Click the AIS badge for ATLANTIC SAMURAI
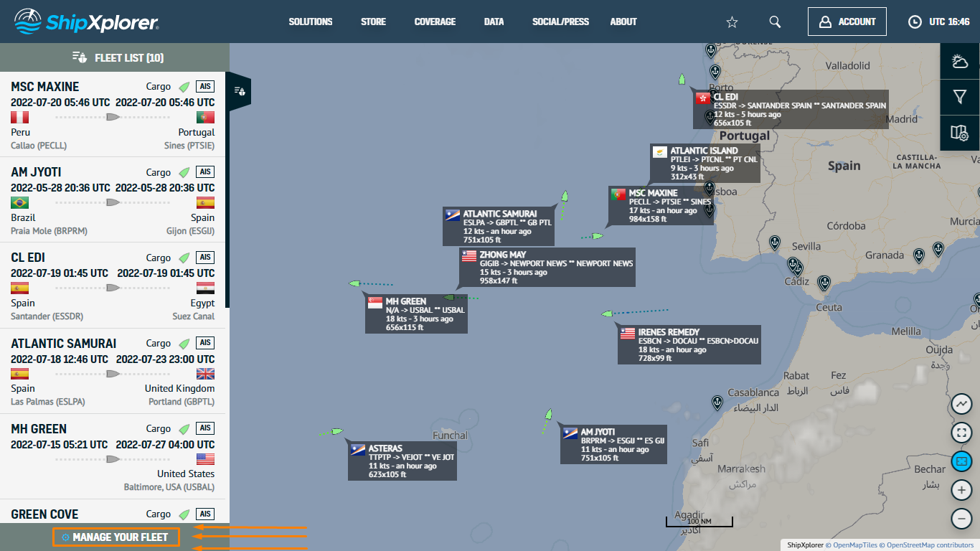This screenshot has width=980, height=551. coord(205,343)
